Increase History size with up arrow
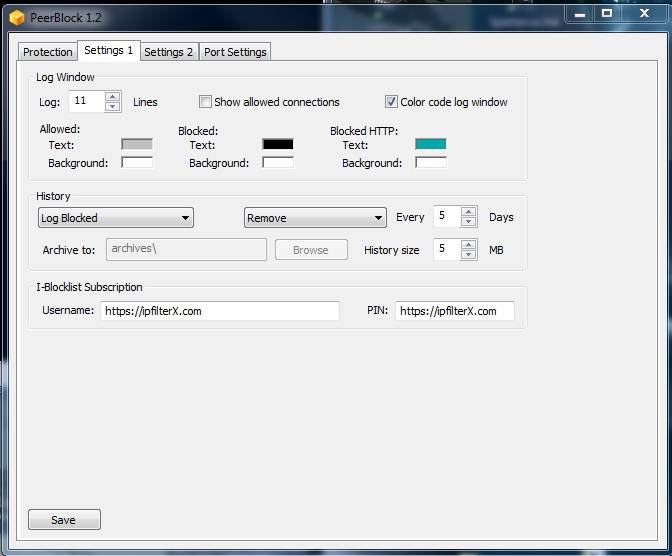The height and width of the screenshot is (556, 672). pyautogui.click(x=469, y=245)
